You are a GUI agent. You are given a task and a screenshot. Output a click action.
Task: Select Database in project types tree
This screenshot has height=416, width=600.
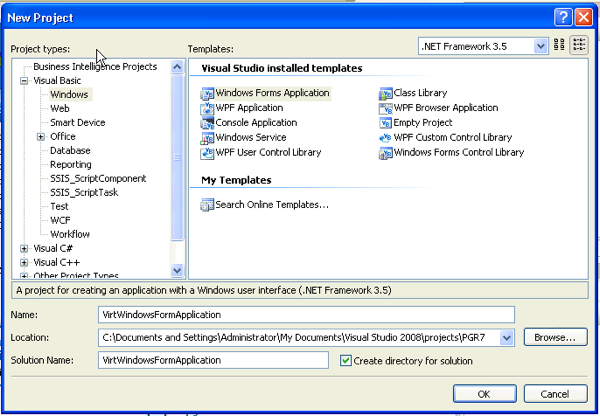pyautogui.click(x=70, y=151)
